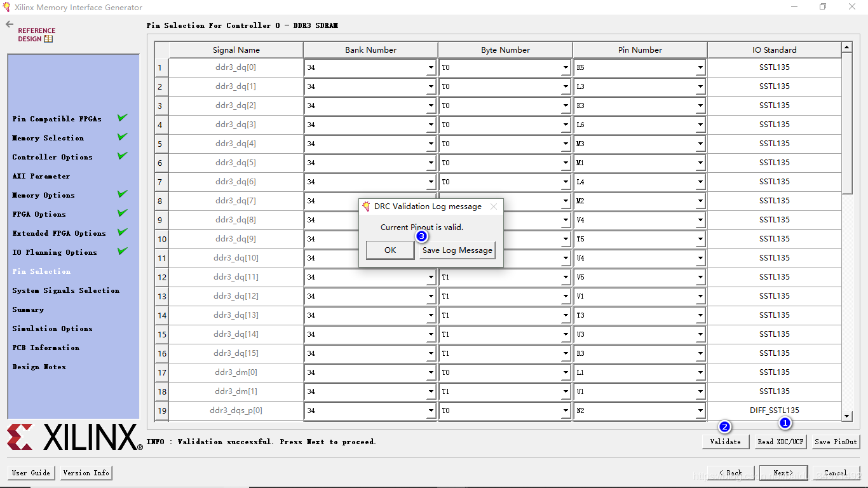Click the pin table vertical scrollbar thumb
The image size is (868, 488).
(846, 124)
